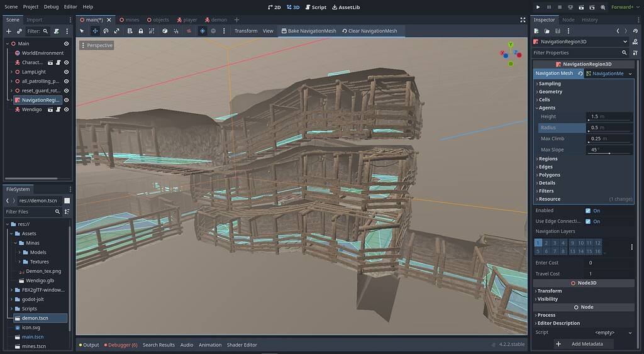Open the NavigationMesh resource dropdown arrow
The height and width of the screenshot is (354, 644).
click(630, 74)
